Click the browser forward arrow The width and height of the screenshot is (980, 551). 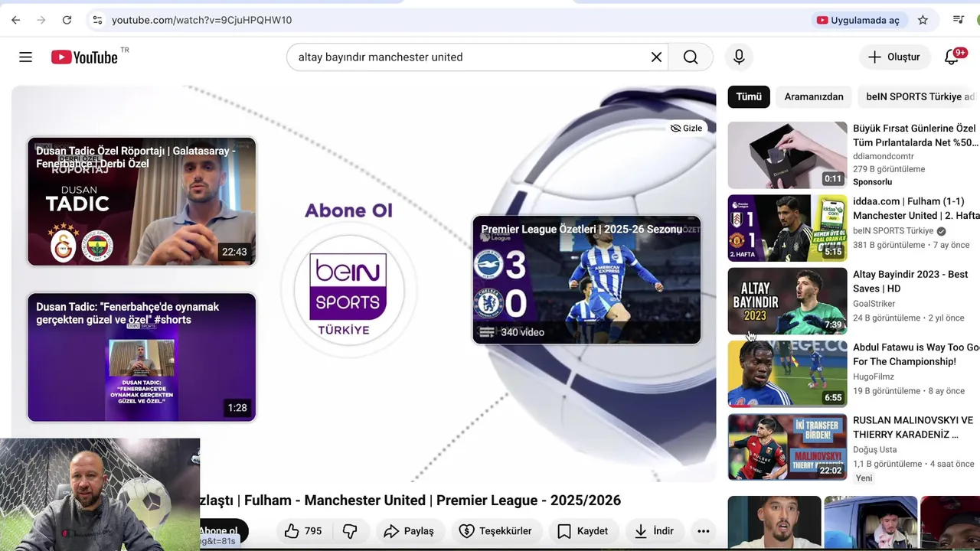41,20
